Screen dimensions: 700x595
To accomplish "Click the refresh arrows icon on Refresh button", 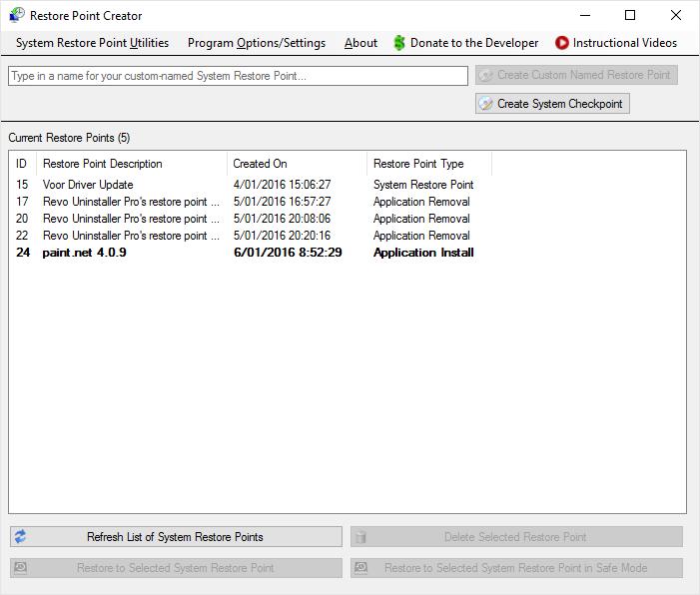I will click(x=21, y=537).
